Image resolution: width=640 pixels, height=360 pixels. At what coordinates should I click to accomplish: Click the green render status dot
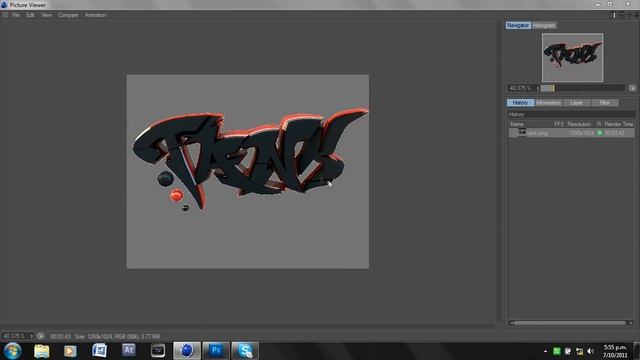tap(600, 133)
